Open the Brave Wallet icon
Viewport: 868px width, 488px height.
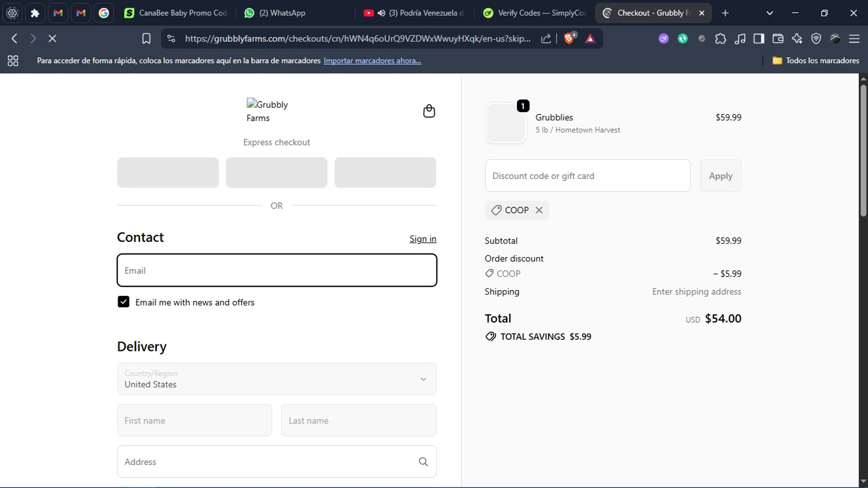point(778,38)
